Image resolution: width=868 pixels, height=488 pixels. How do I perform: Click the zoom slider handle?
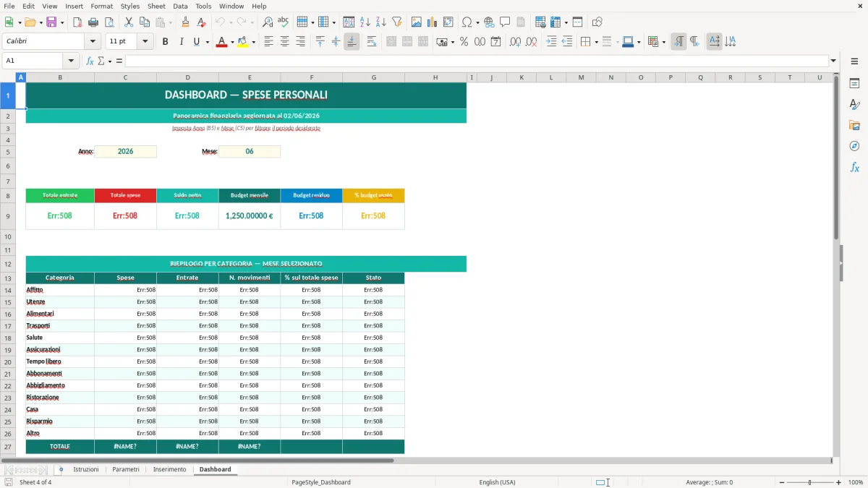pyautogui.click(x=809, y=482)
